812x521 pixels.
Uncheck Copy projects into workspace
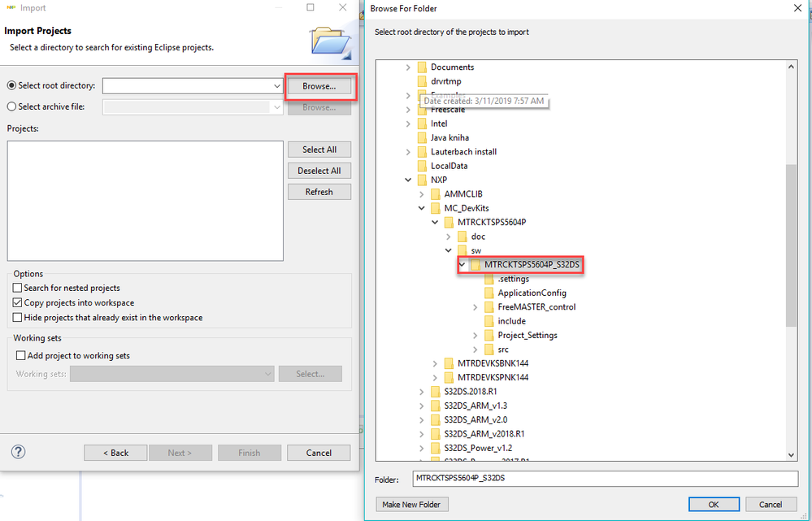click(x=17, y=302)
